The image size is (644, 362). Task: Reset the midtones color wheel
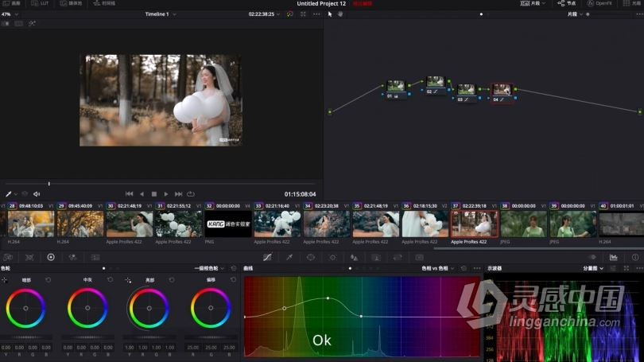(110, 280)
